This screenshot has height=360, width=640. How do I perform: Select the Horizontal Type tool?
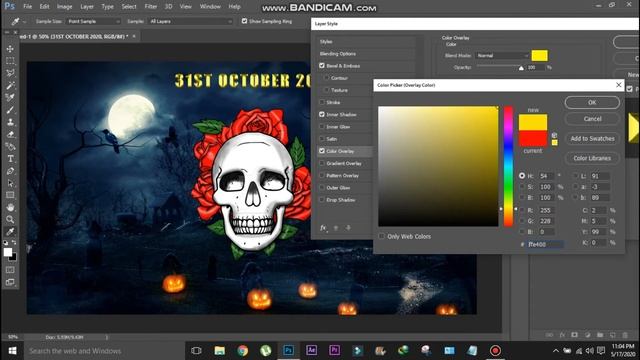click(x=10, y=159)
